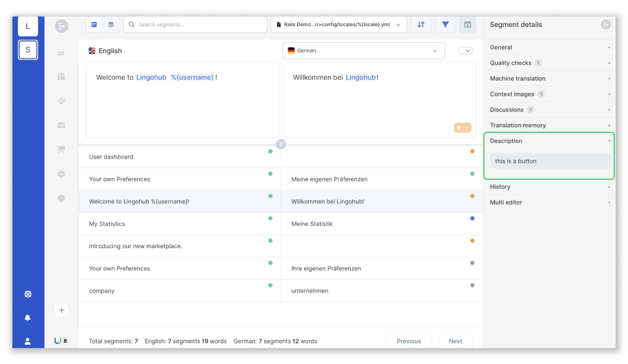Open project settings gear icon

click(x=61, y=174)
